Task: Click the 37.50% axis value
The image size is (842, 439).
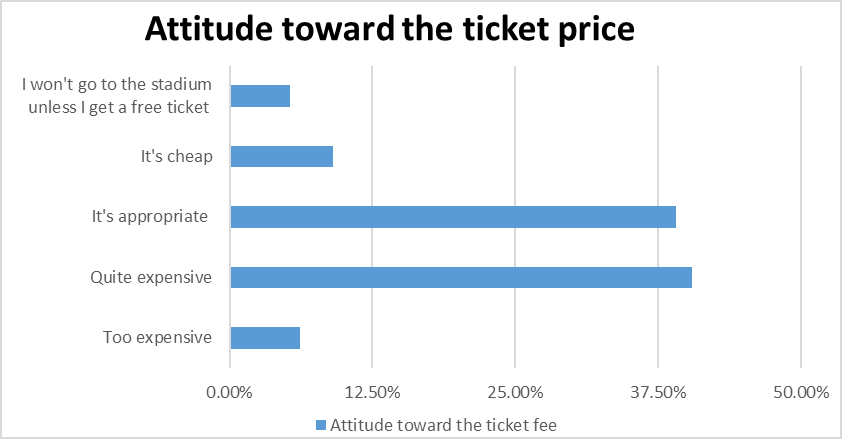Action: pyautogui.click(x=658, y=392)
